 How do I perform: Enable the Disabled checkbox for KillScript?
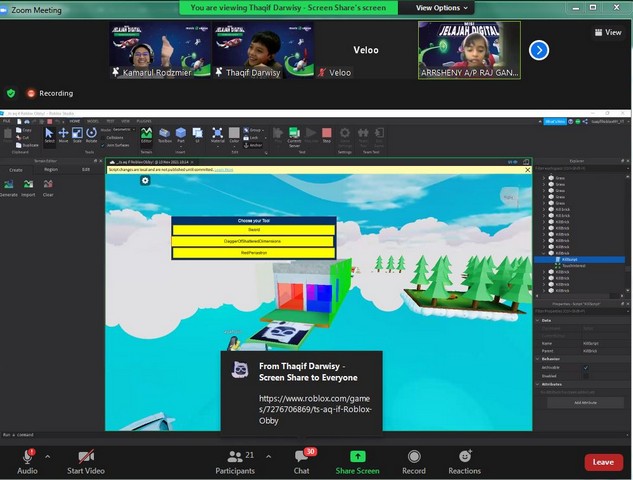pos(586,376)
